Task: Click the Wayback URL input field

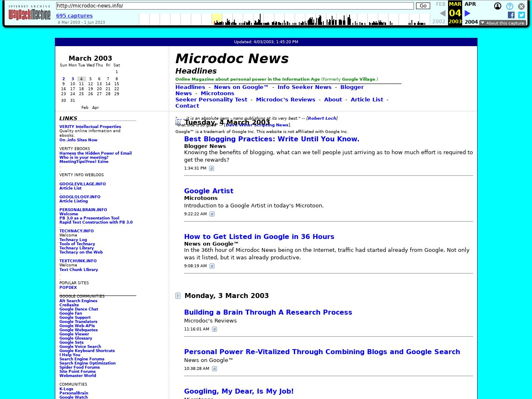Action: coord(235,6)
